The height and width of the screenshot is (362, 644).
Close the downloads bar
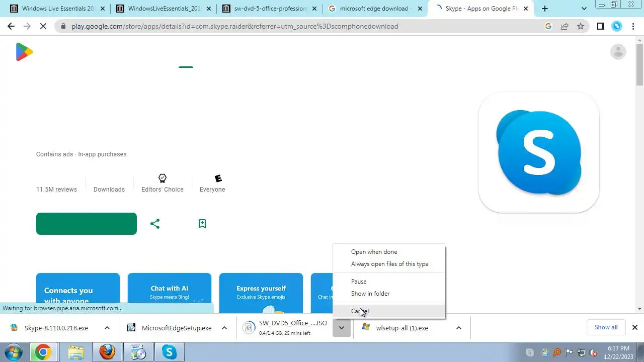[x=634, y=327]
